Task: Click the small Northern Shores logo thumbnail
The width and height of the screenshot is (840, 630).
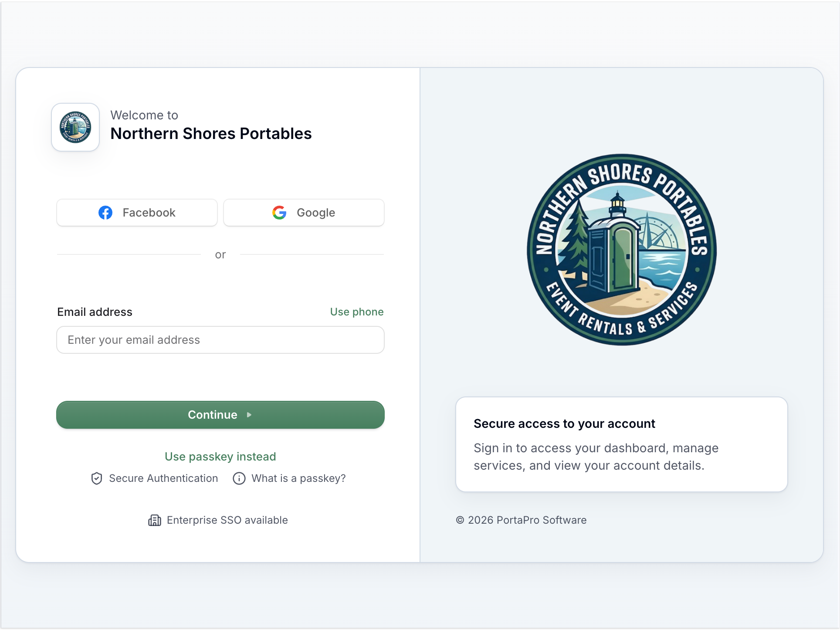Action: point(75,127)
